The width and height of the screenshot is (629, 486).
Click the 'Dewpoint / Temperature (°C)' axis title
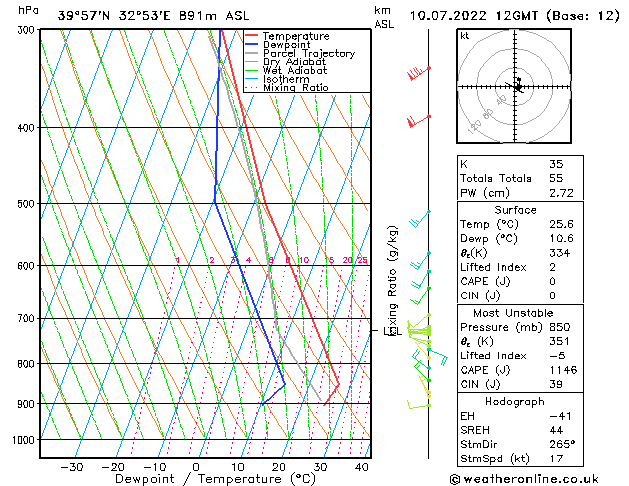click(215, 479)
